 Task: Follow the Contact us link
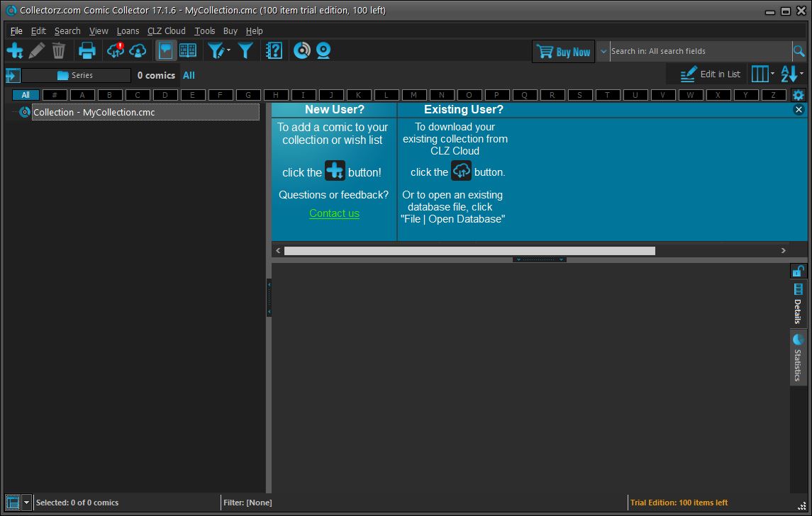[x=334, y=213]
